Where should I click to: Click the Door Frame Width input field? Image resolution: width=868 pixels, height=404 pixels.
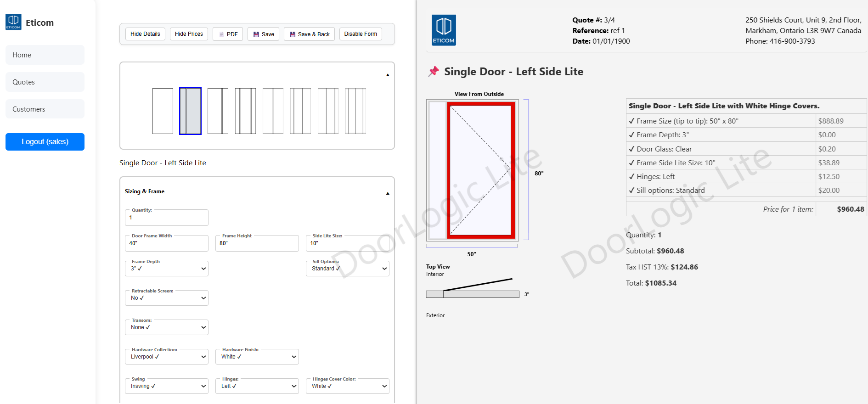(x=166, y=243)
